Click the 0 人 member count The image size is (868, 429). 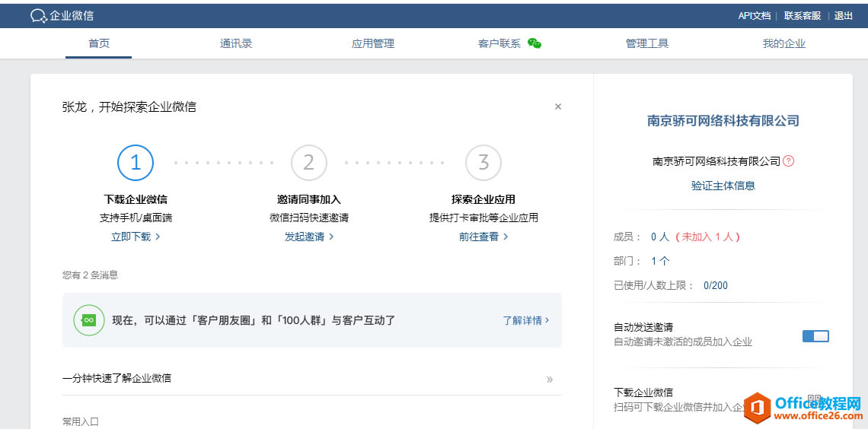pos(660,237)
